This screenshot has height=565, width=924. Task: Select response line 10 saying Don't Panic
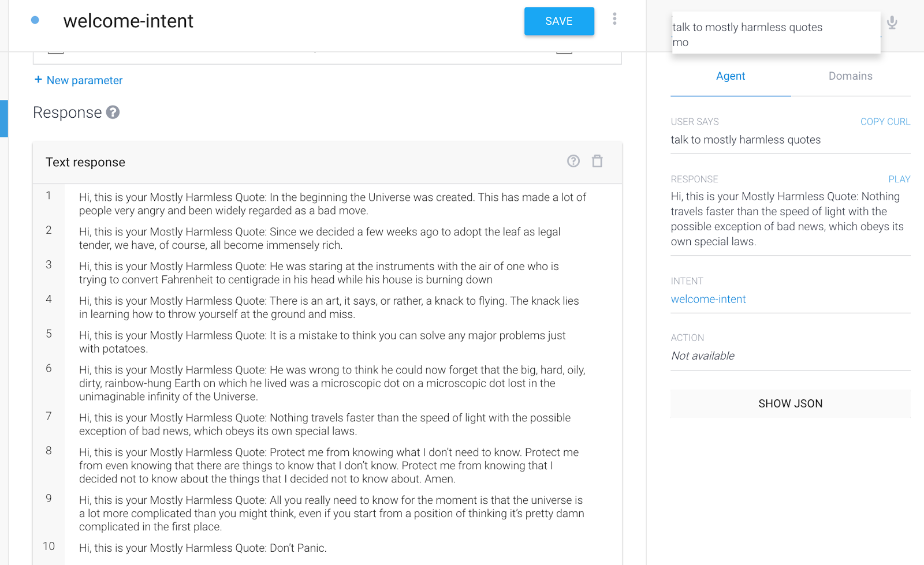coord(203,548)
